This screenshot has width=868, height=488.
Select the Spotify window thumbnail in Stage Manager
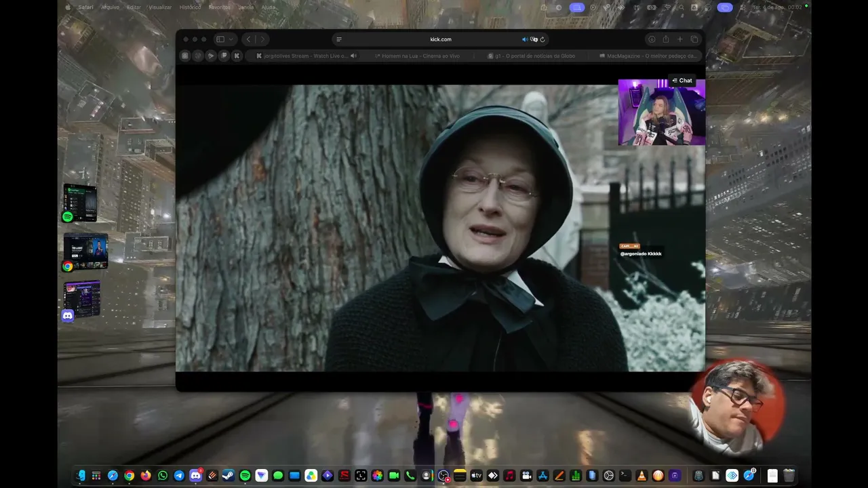coord(80,203)
